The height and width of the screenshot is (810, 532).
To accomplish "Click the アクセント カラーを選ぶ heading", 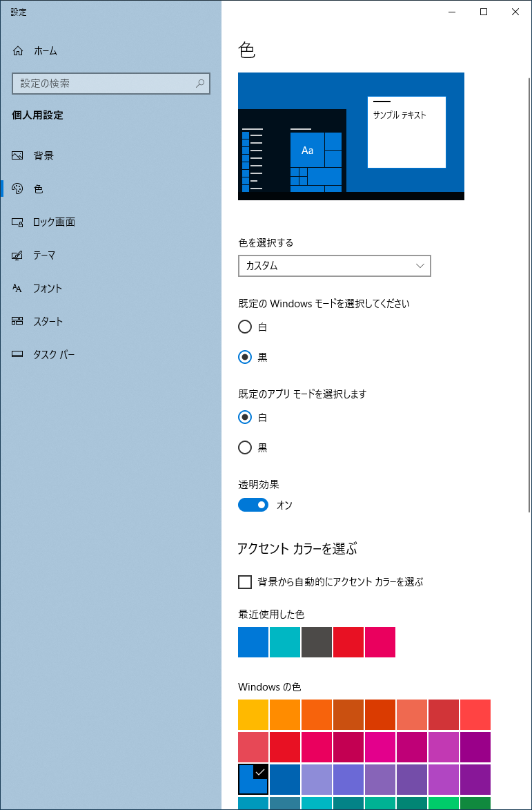I will [x=297, y=548].
